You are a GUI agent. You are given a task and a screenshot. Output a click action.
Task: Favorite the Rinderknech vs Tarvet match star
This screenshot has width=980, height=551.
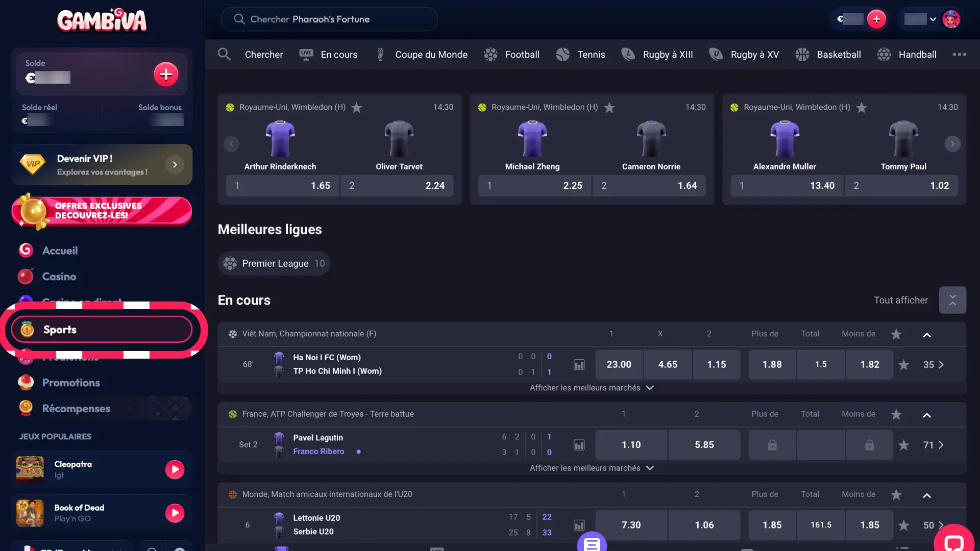(x=357, y=108)
